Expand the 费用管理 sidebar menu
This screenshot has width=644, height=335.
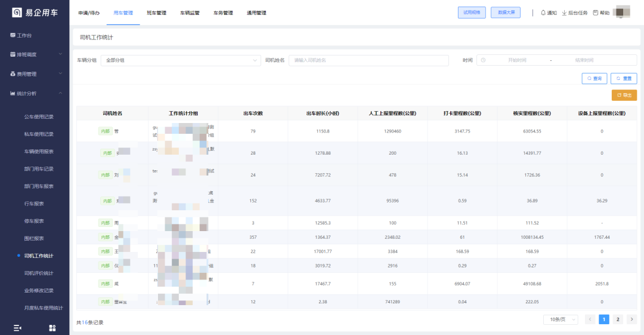point(35,74)
